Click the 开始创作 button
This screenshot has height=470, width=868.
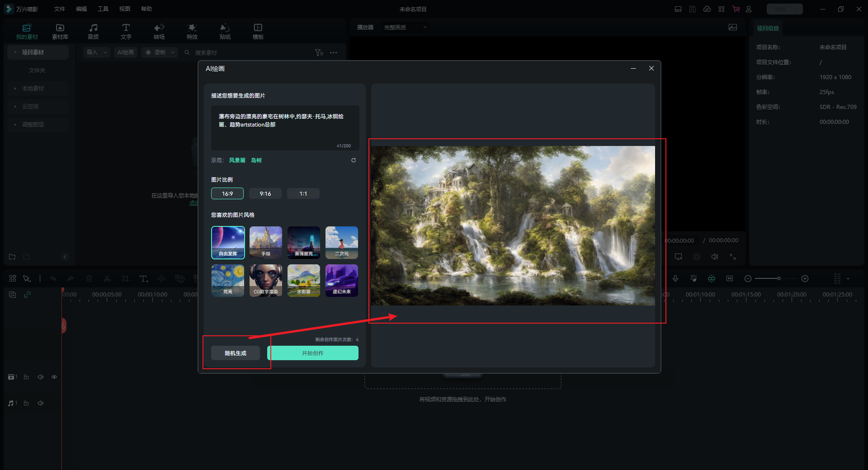[x=313, y=353]
